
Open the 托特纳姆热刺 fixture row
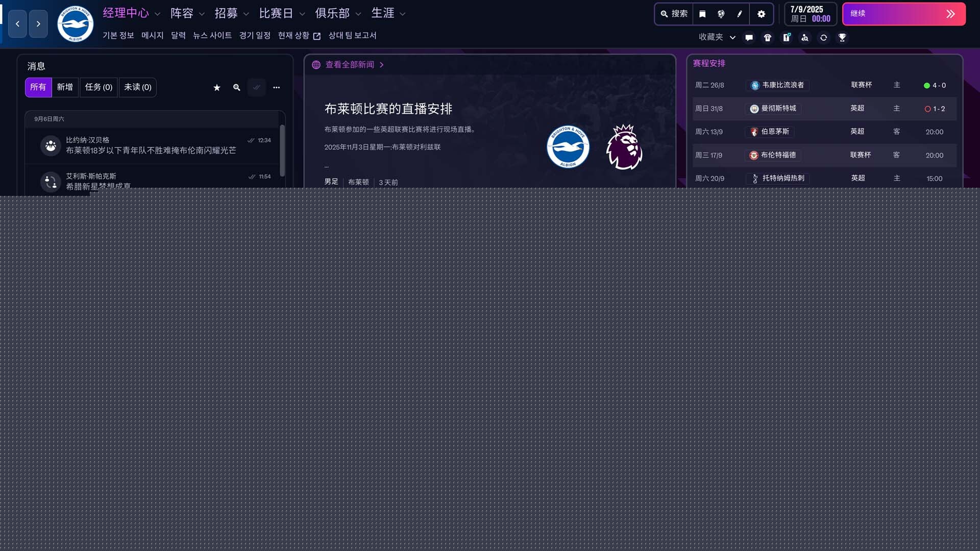click(824, 178)
